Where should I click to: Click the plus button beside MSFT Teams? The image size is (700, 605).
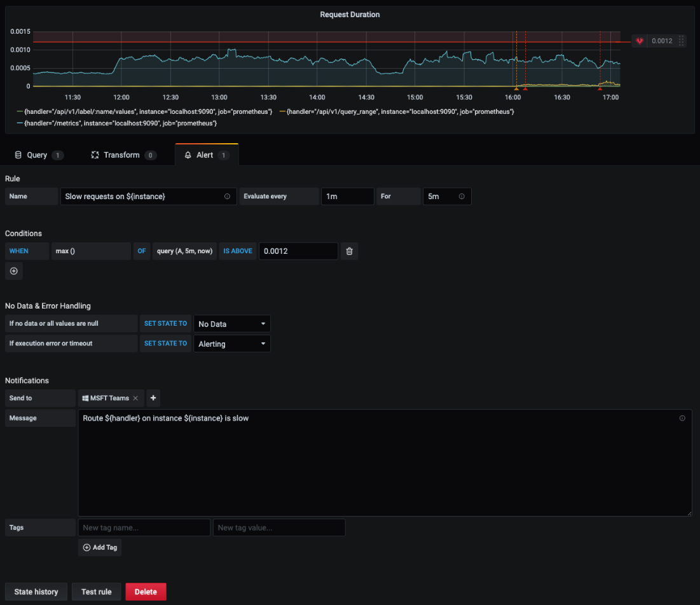pos(153,398)
